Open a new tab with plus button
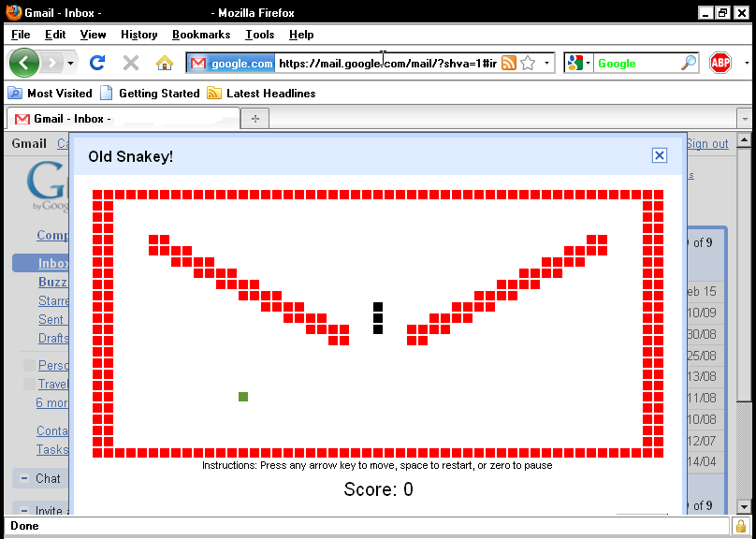This screenshot has height=539, width=756. [254, 118]
